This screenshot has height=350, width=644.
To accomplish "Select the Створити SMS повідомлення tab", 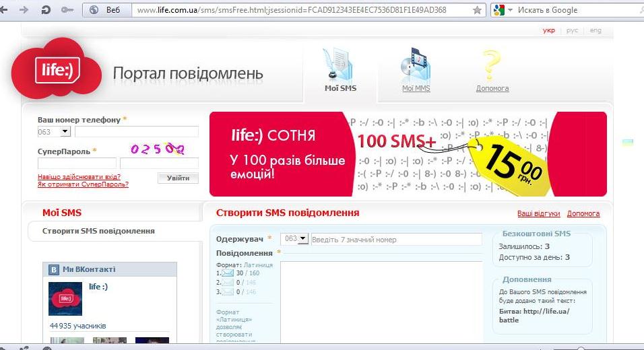I will [x=98, y=231].
